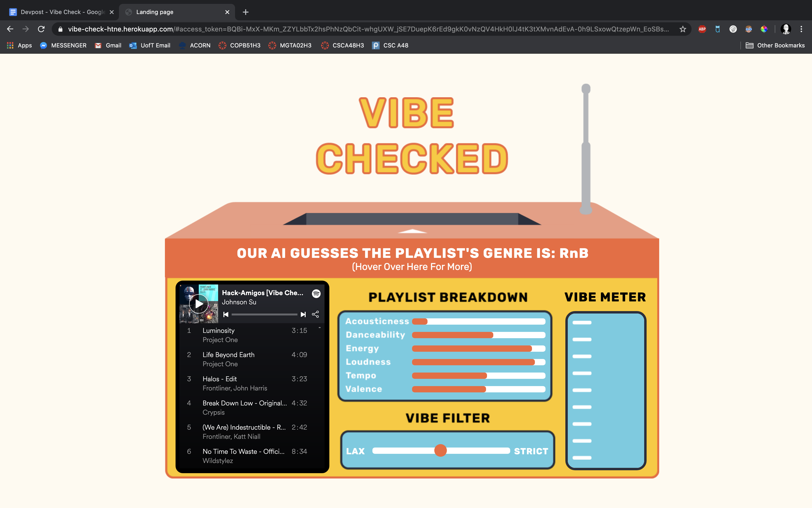Screen dimensions: 812x508
Task: Click the Spotify logo in the player
Action: (316, 294)
